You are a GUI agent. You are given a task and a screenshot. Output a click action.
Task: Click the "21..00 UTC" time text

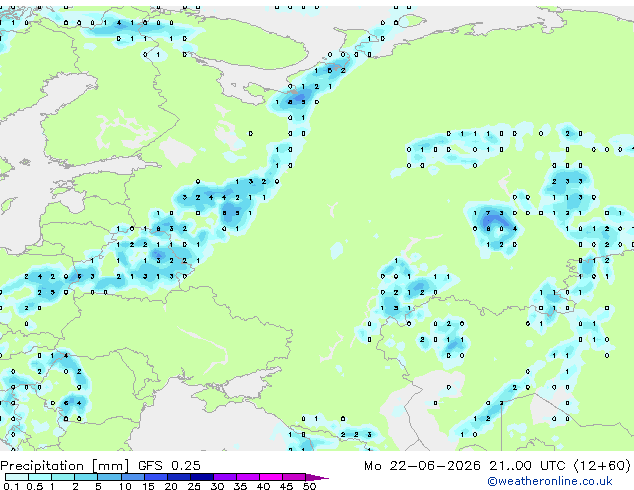(x=527, y=466)
